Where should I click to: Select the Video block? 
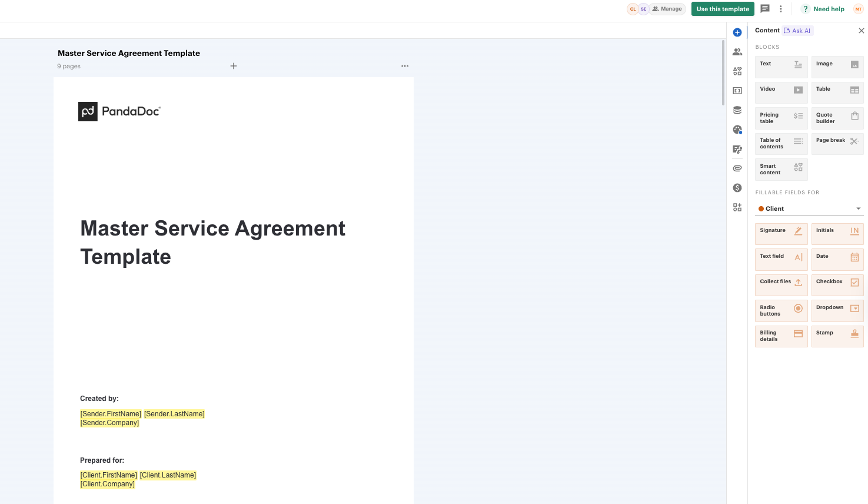781,92
